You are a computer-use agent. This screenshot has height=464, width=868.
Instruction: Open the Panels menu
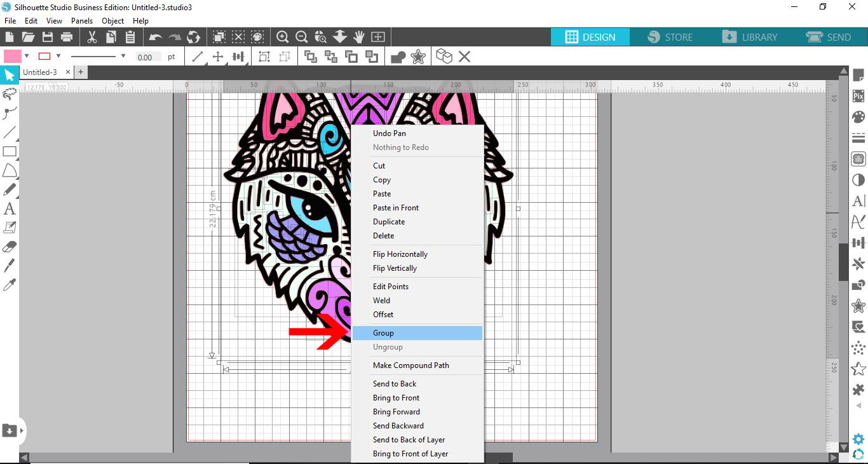coord(82,21)
